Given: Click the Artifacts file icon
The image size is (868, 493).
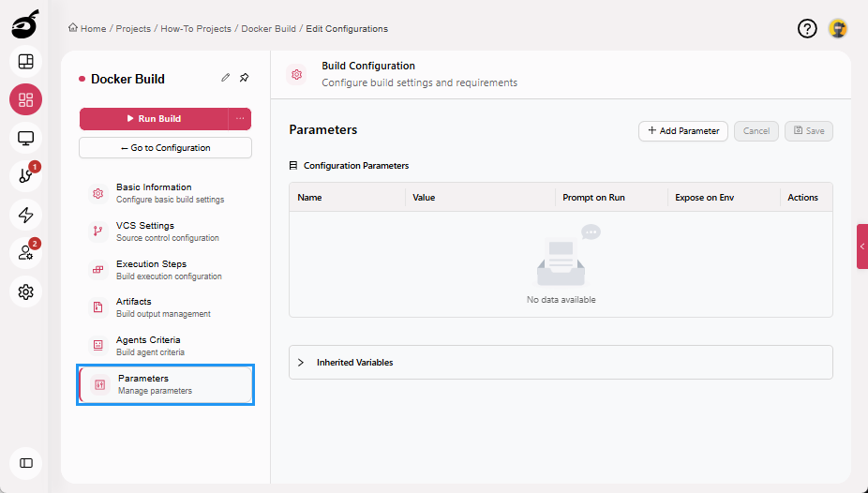Looking at the screenshot, I should point(98,307).
